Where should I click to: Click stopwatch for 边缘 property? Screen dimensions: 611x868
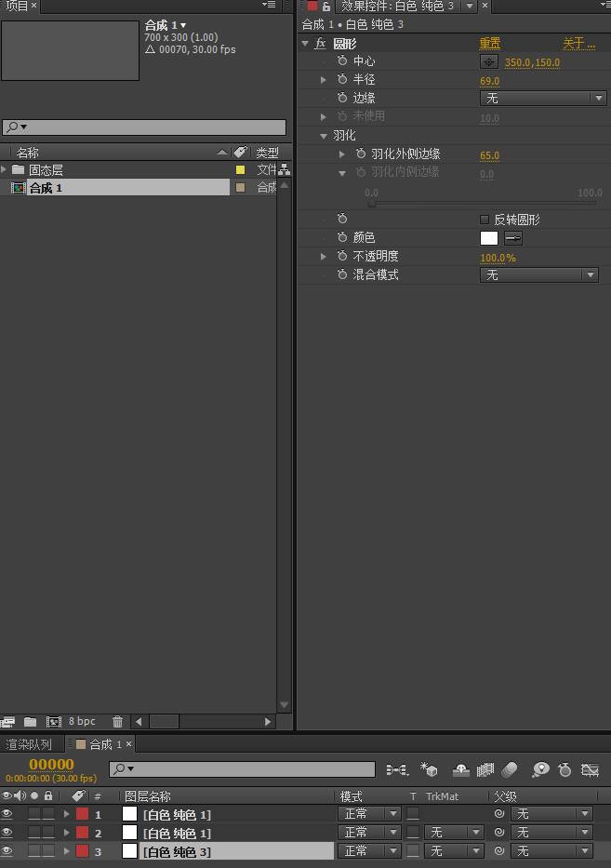coord(342,98)
